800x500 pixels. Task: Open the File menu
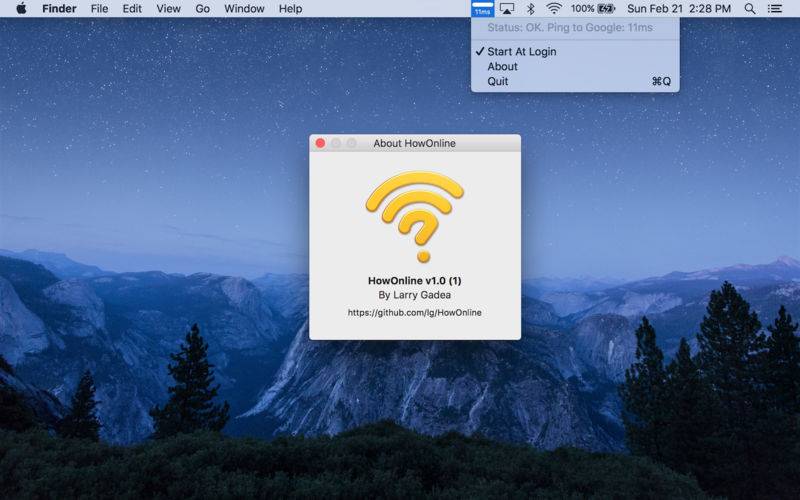click(x=99, y=9)
